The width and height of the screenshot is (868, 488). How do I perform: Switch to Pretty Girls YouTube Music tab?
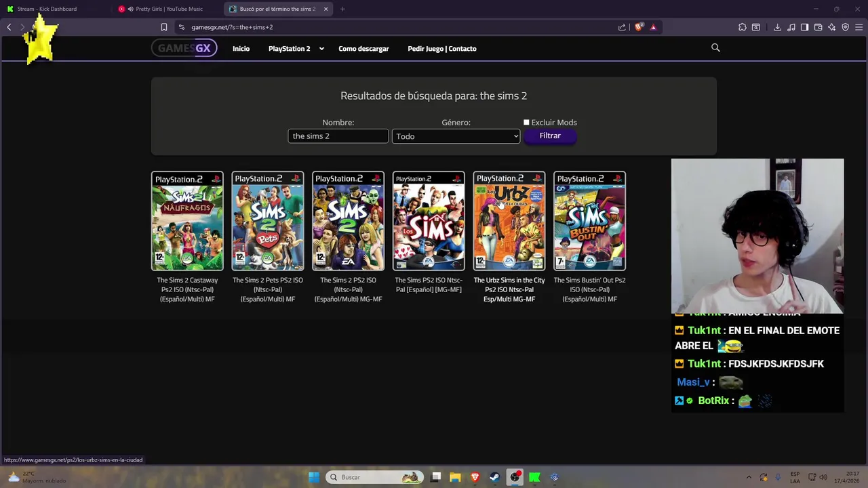point(167,9)
